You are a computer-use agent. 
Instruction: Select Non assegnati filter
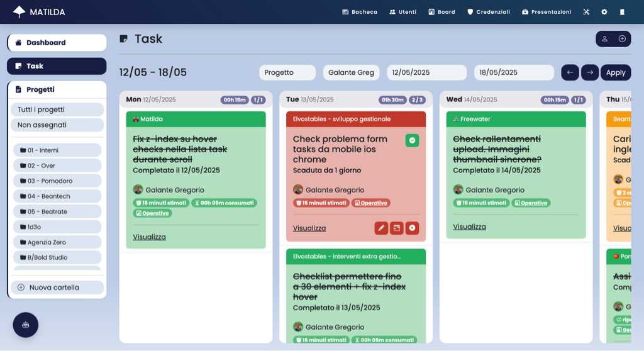[57, 125]
